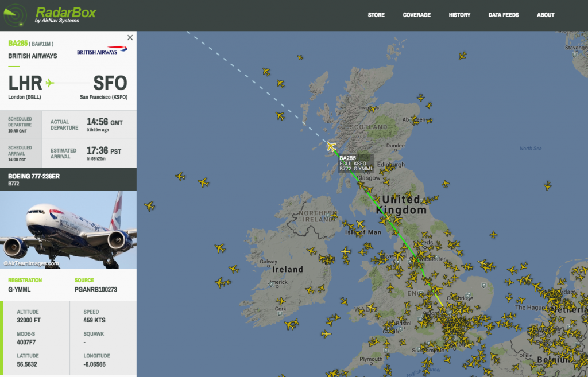Click the green plane icon between LHR and SFO
This screenshot has height=377, width=588.
[x=50, y=83]
